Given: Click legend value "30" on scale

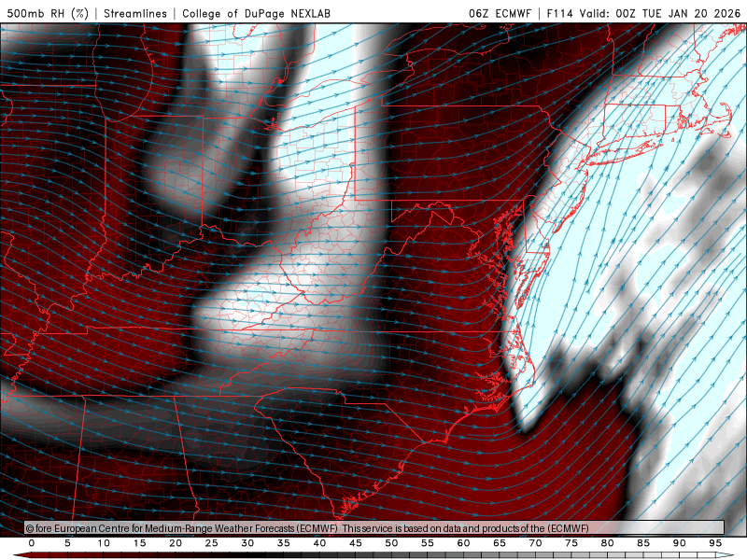Looking at the screenshot, I should click(x=247, y=543).
